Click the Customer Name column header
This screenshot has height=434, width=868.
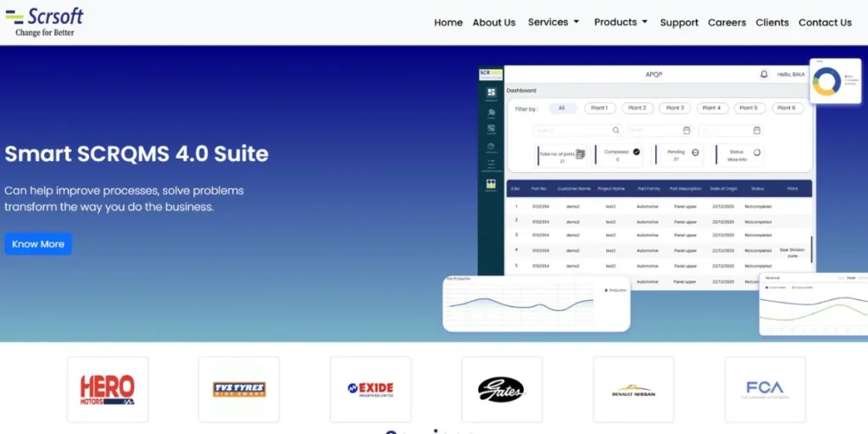pos(574,189)
